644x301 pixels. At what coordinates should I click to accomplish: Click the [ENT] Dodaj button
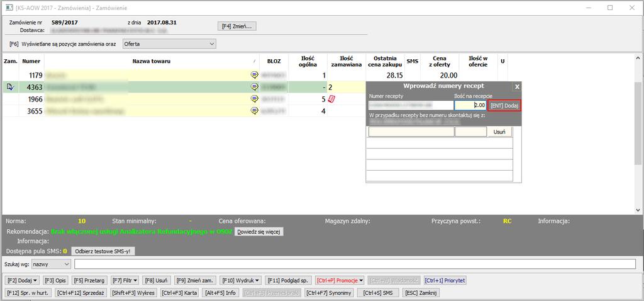[504, 105]
